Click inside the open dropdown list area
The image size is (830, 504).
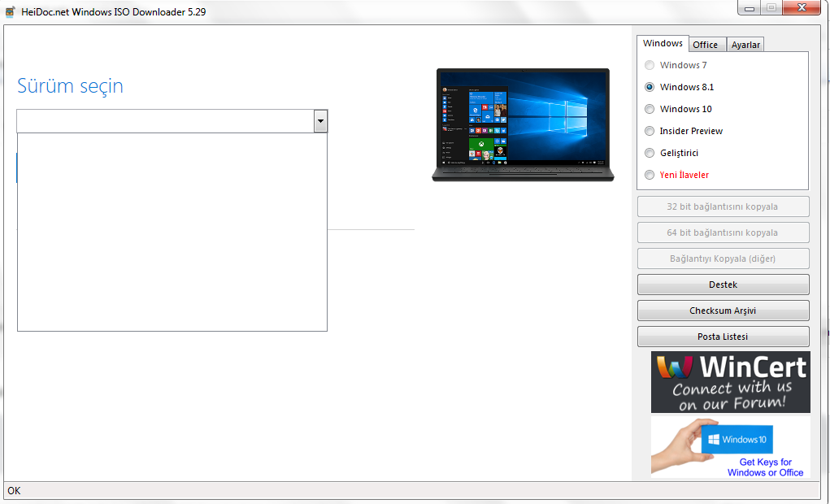coord(172,232)
